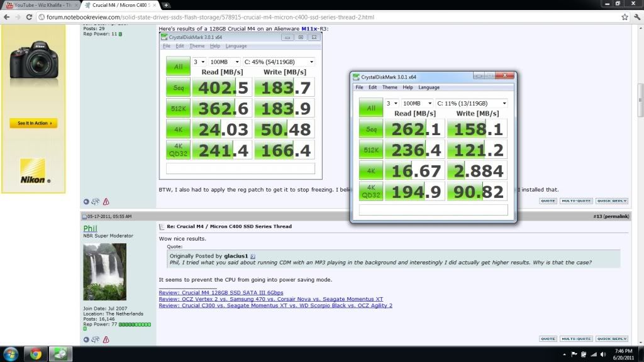
Task: Run 512K test in front CrystalDiskMark window
Action: 371,150
